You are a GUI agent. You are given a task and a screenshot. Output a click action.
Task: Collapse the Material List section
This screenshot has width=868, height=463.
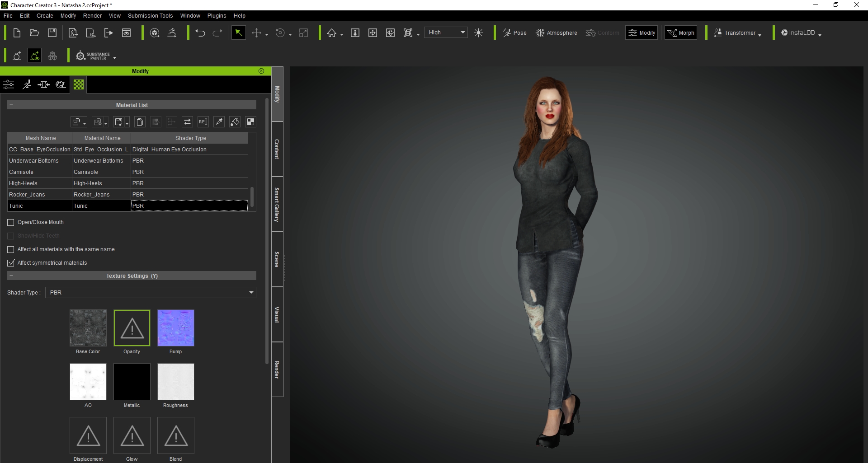pyautogui.click(x=11, y=105)
